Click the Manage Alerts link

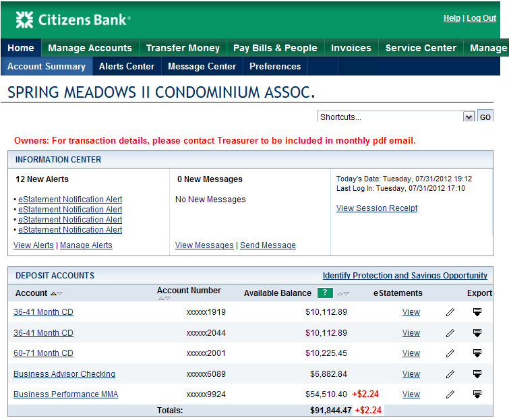tap(86, 245)
